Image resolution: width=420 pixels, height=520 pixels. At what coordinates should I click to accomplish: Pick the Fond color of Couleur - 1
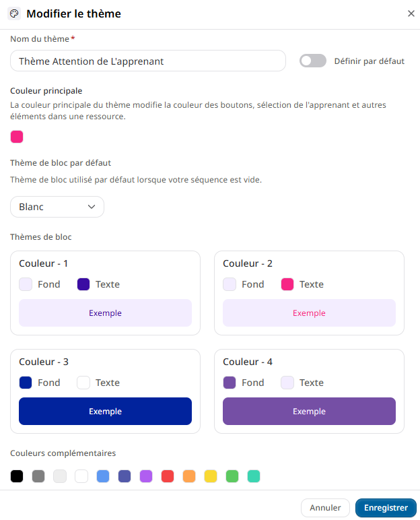pyautogui.click(x=26, y=284)
